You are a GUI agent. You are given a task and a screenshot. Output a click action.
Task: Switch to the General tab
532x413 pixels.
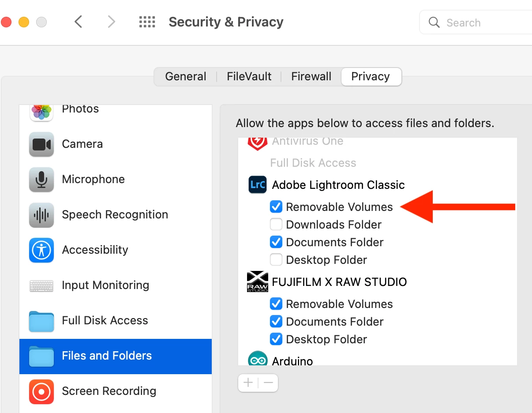tap(186, 76)
